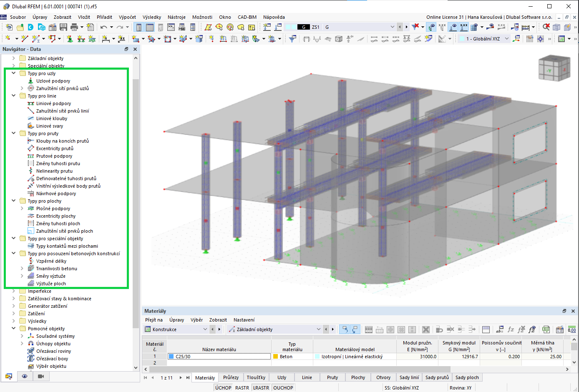The height and width of the screenshot is (392, 579).
Task: Toggle the Tables panel toolbar button
Action: pyautogui.click(x=149, y=27)
